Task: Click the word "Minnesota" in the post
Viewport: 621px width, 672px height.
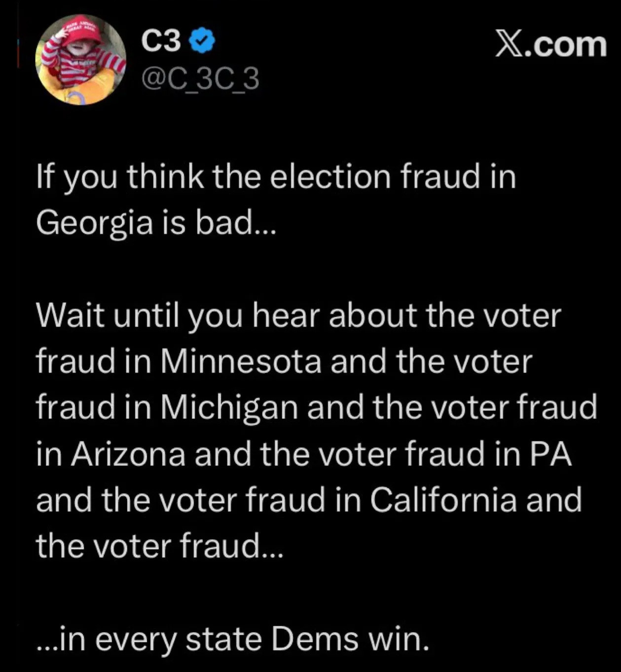Action: 241,361
